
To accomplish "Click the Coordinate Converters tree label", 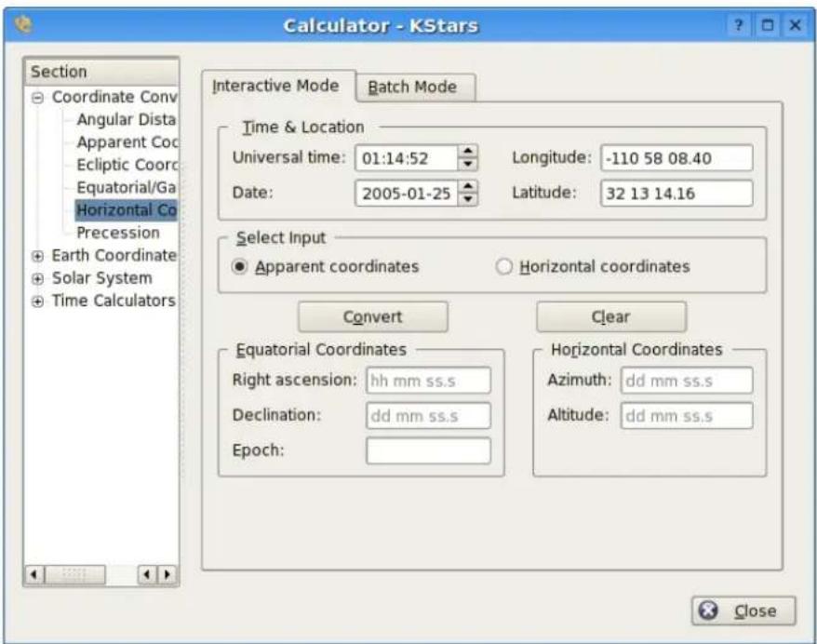I will pyautogui.click(x=114, y=98).
